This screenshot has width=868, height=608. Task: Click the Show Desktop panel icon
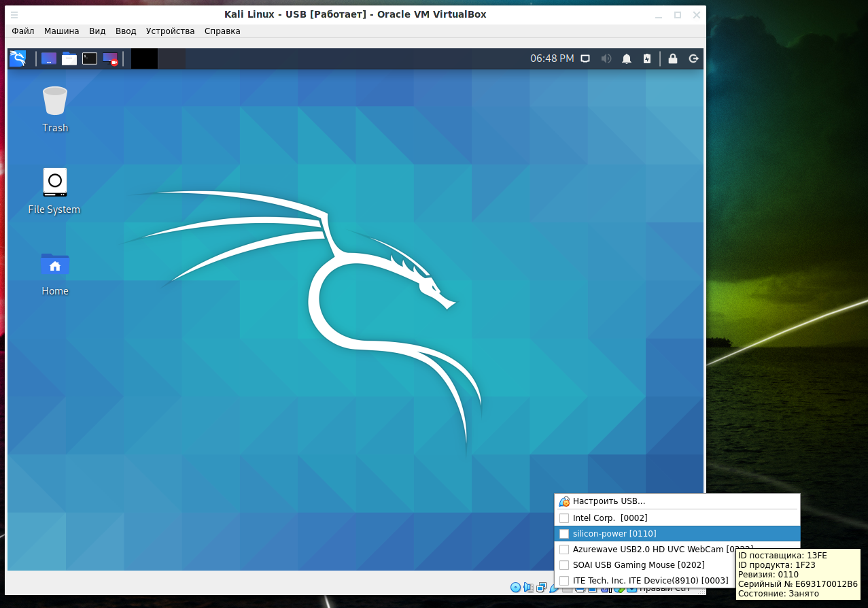click(x=49, y=58)
